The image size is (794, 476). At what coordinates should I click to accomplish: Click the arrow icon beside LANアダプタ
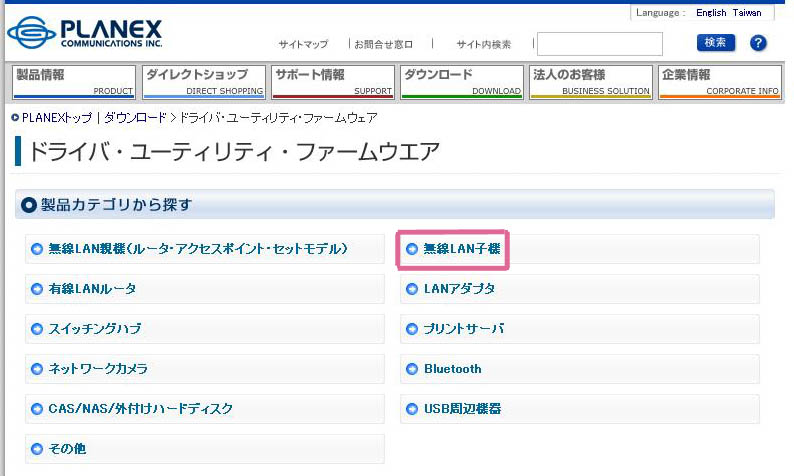(412, 289)
